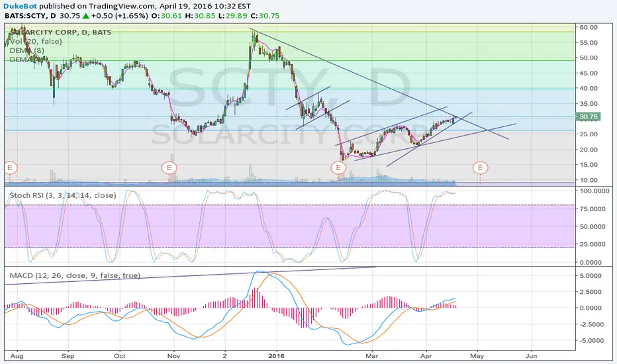Click the green 30.75 current price label

click(x=589, y=116)
